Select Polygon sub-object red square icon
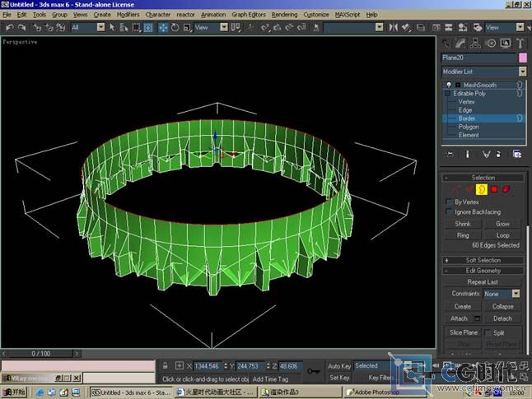Screen dimensions: 532x399 [x=494, y=189]
